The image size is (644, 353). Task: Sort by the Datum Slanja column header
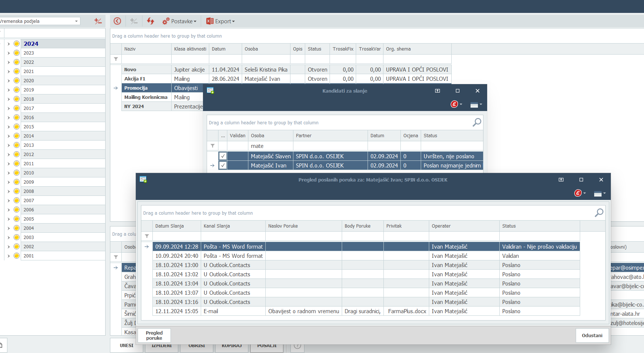tap(176, 226)
